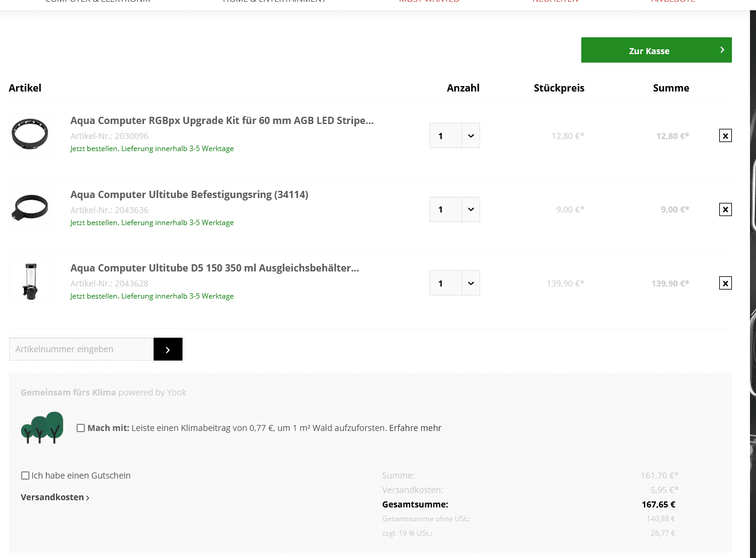View the Ultitube D5 150 reservoir thumbnail
The image size is (756, 558).
(30, 282)
